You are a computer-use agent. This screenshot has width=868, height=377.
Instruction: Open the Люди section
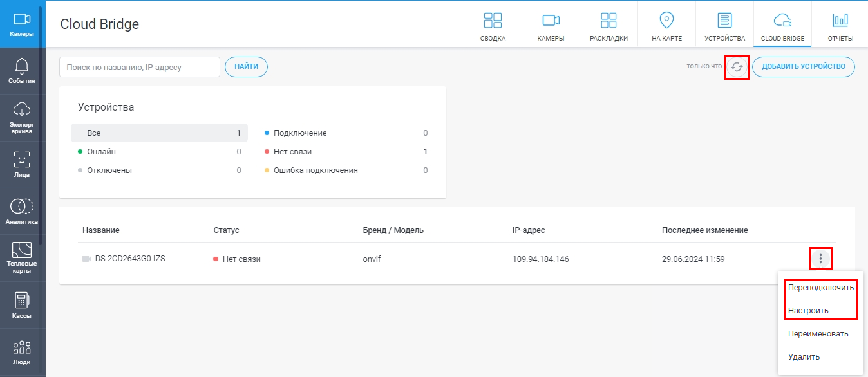click(x=22, y=352)
